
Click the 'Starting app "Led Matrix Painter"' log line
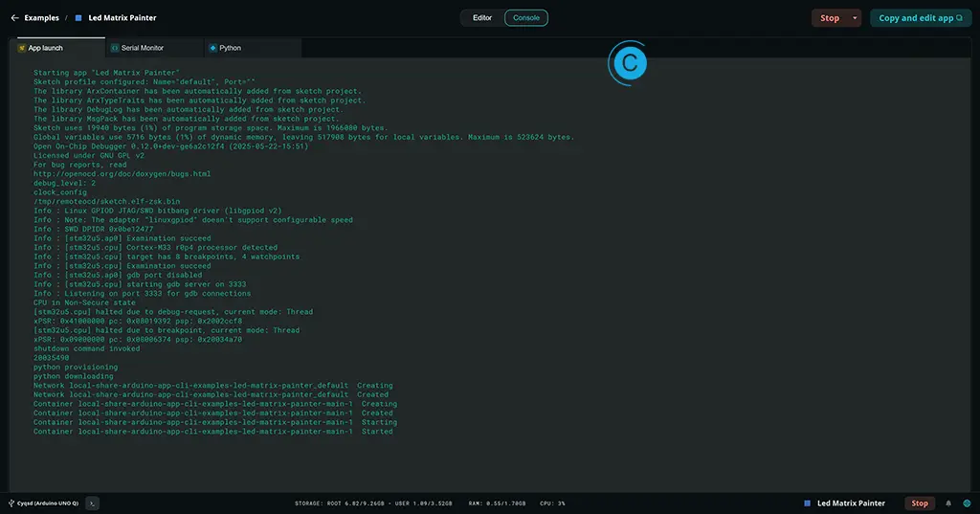coord(106,73)
